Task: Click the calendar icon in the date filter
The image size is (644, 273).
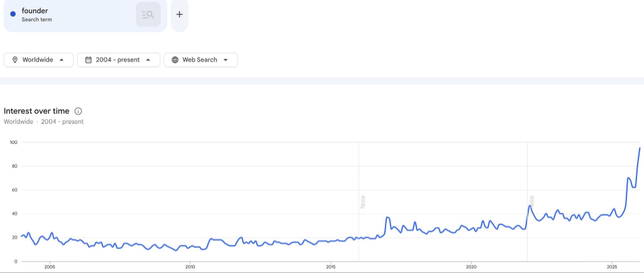Action: tap(89, 60)
